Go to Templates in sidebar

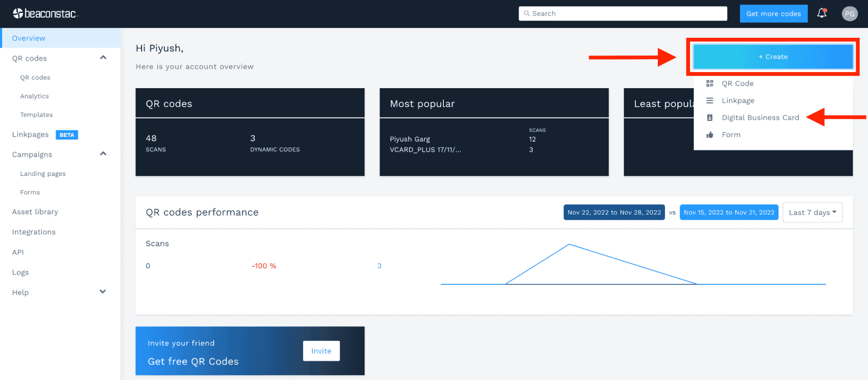coord(36,115)
